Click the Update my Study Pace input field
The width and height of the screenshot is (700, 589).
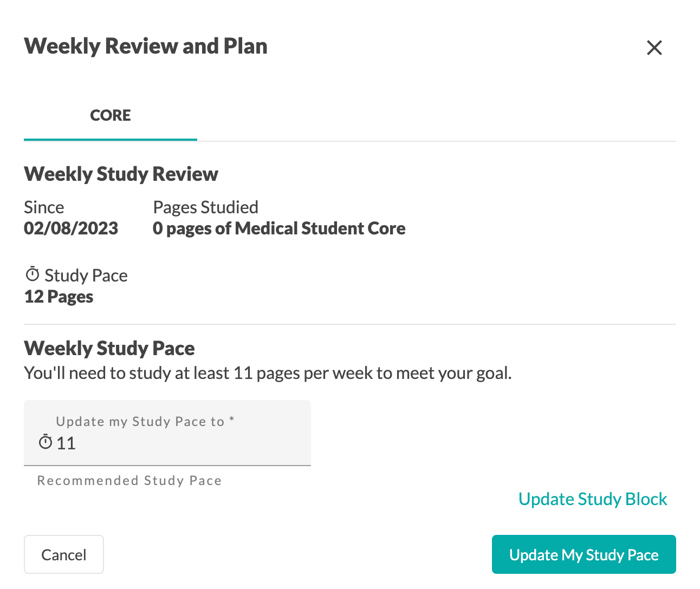point(167,433)
